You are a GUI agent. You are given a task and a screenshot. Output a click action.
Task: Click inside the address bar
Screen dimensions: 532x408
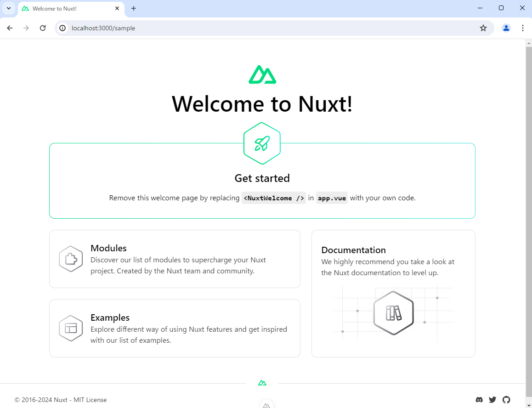click(x=184, y=28)
